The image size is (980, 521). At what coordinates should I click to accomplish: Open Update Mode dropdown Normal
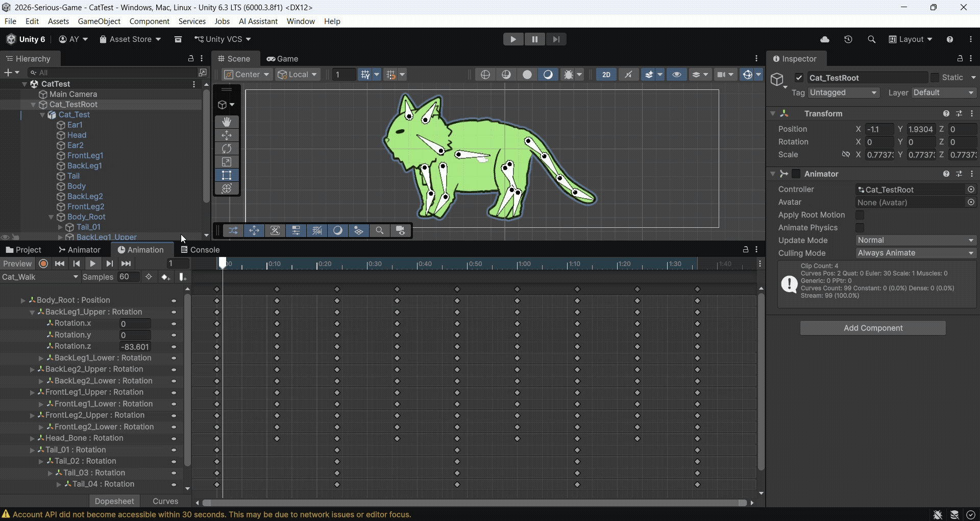(916, 240)
